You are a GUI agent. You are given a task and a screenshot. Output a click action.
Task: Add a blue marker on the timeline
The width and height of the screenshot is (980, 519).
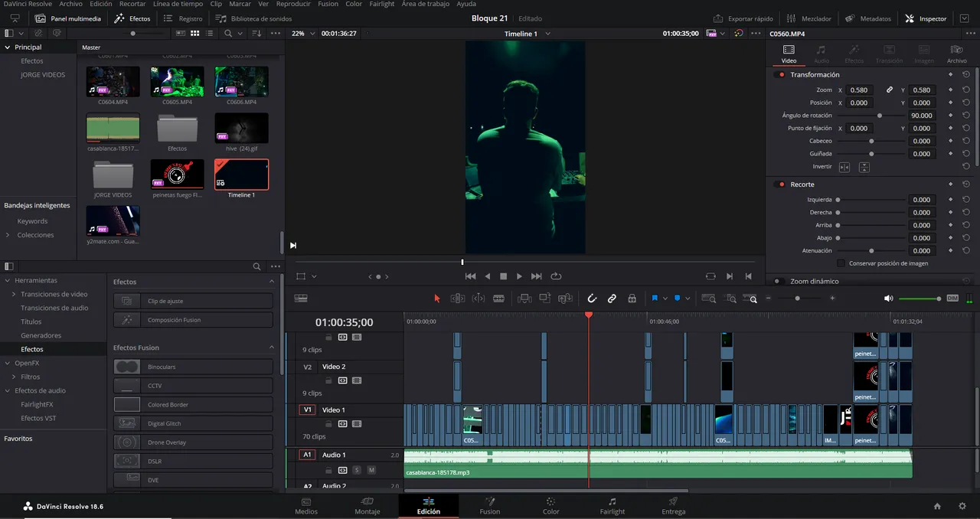pyautogui.click(x=678, y=299)
